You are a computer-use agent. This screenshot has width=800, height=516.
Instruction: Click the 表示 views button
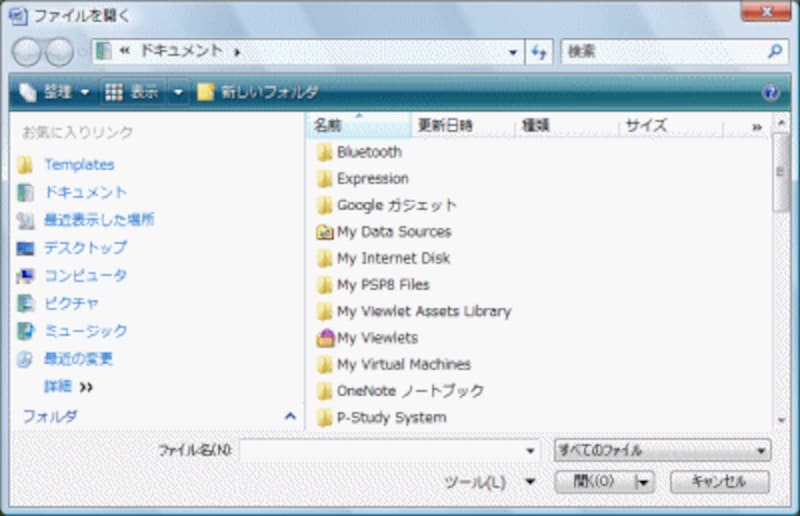pyautogui.click(x=134, y=92)
